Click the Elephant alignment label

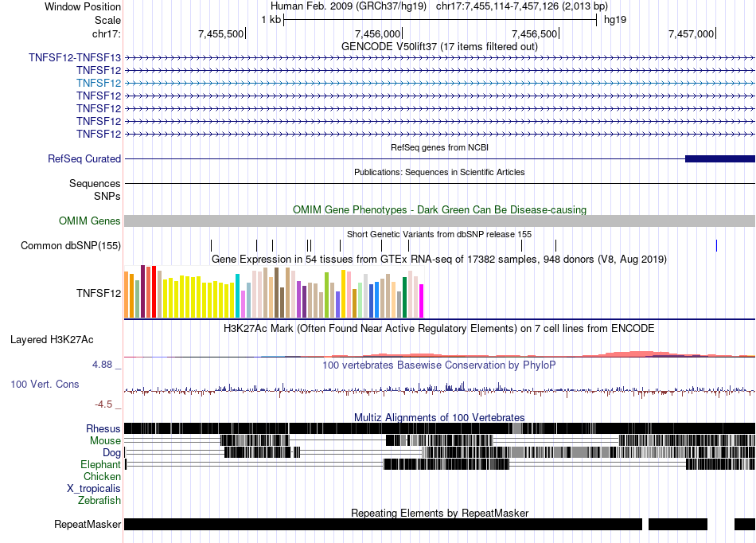100,465
